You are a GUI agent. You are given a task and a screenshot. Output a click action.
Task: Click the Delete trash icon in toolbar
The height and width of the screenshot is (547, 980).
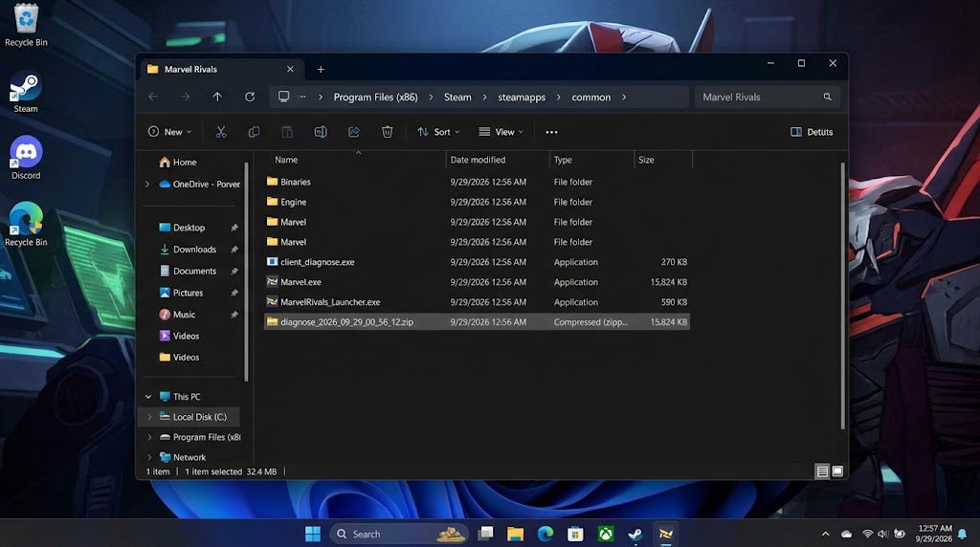[x=388, y=132]
